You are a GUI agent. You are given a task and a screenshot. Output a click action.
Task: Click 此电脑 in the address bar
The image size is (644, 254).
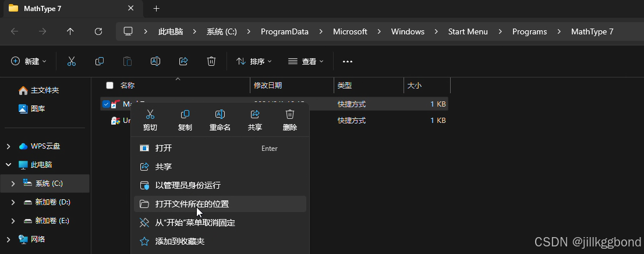171,31
